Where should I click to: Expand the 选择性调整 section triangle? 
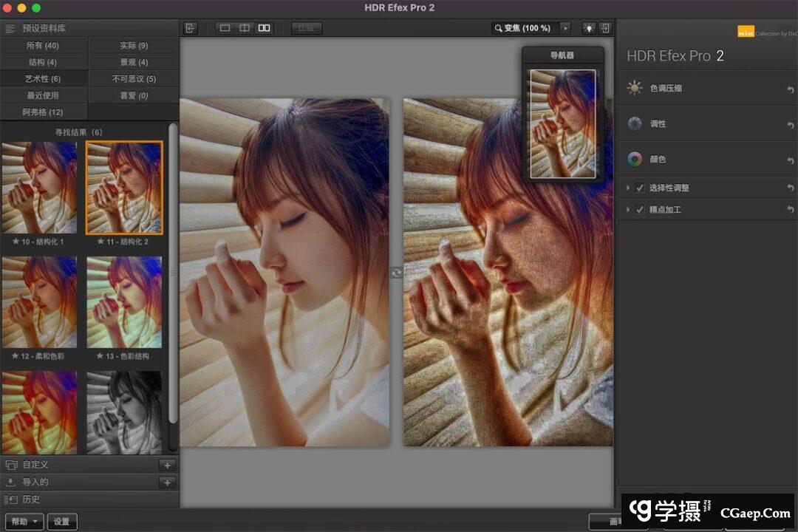628,188
